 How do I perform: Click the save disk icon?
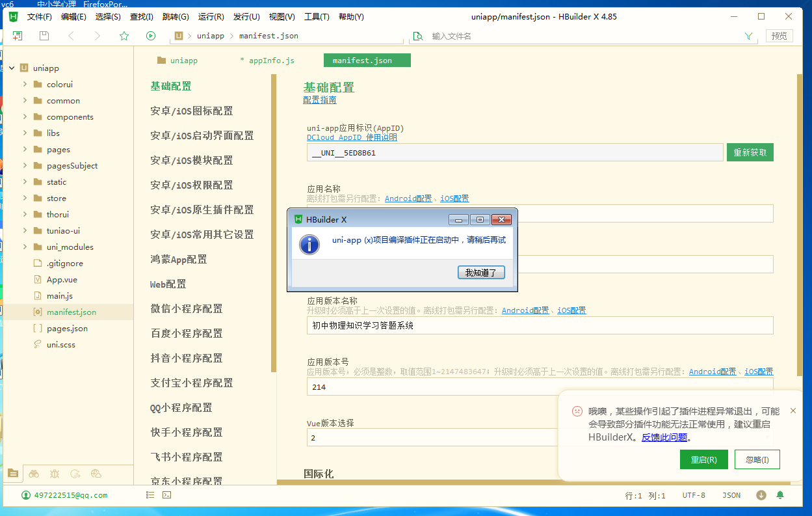pos(44,36)
